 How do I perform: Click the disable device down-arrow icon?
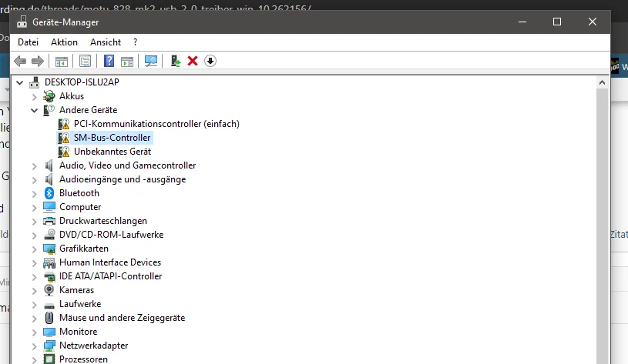click(x=210, y=61)
